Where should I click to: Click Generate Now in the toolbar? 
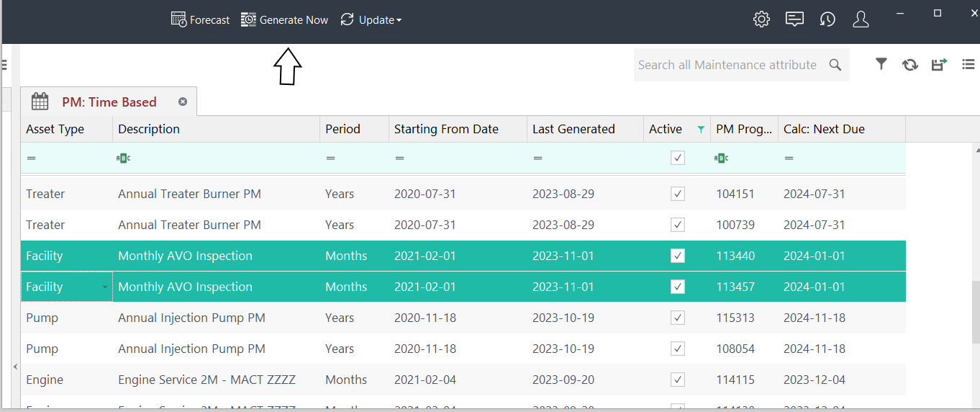pyautogui.click(x=284, y=20)
